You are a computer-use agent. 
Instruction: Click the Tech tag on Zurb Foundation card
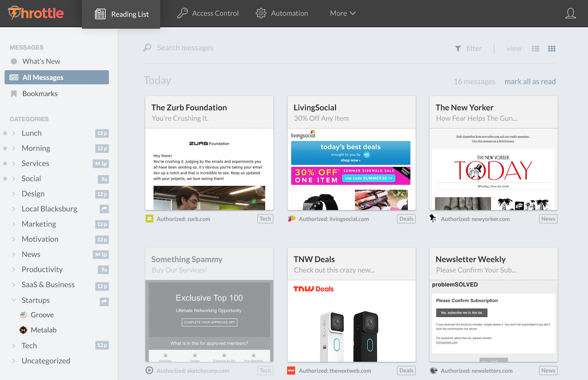coord(265,219)
